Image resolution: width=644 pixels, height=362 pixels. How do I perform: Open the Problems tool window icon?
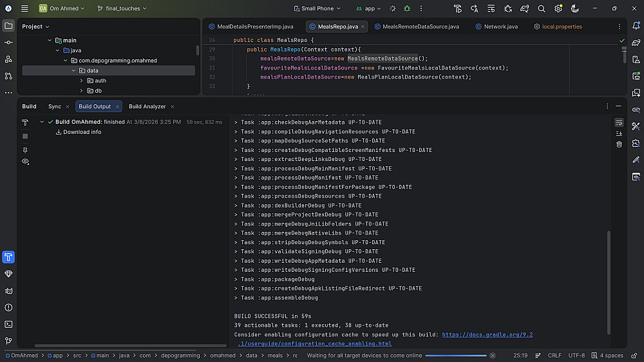pos(8,308)
